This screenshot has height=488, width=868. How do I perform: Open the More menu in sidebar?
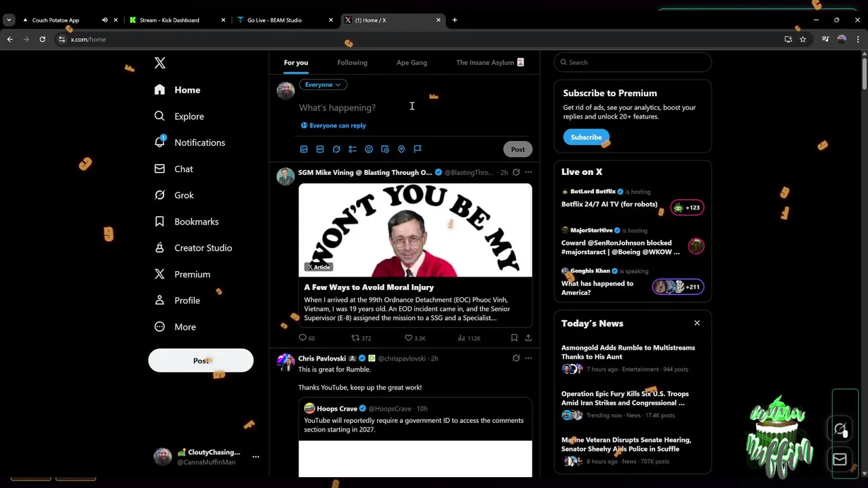tap(174, 327)
